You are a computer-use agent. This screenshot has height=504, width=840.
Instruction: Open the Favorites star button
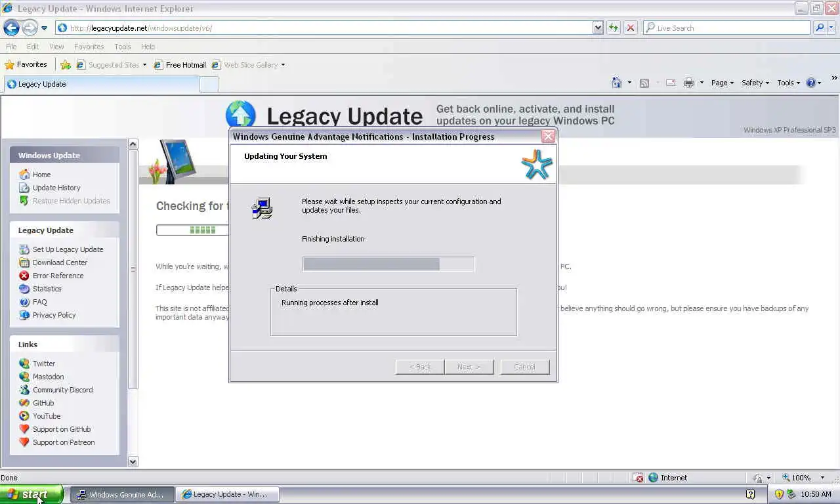[26, 64]
